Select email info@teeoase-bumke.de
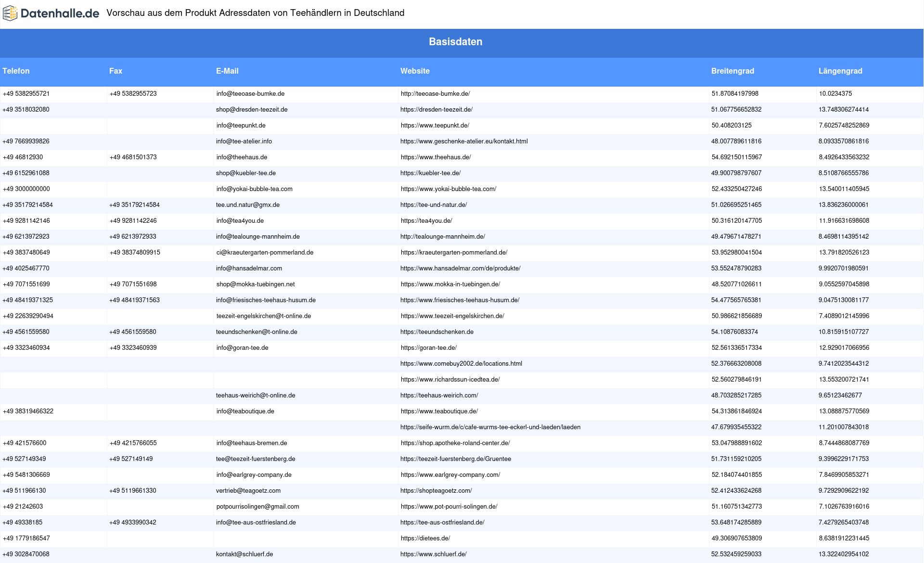The height and width of the screenshot is (563, 924). [250, 94]
